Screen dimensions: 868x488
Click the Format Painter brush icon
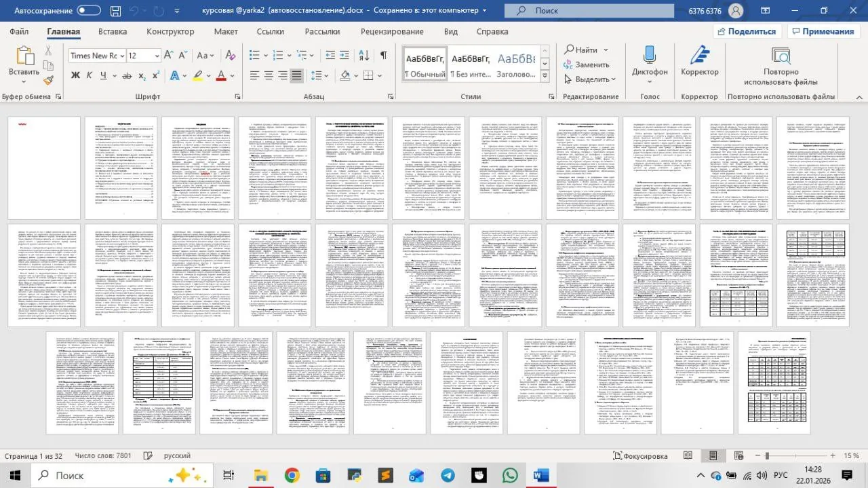(48, 80)
